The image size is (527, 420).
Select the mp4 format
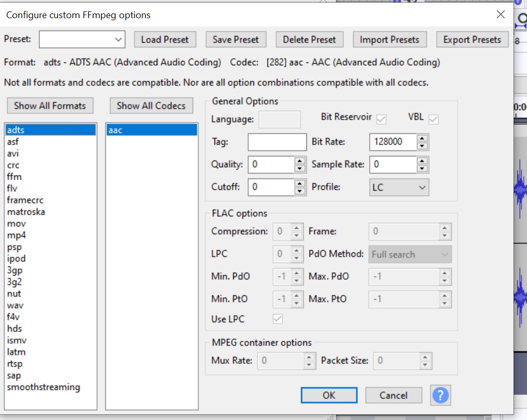tap(50, 235)
